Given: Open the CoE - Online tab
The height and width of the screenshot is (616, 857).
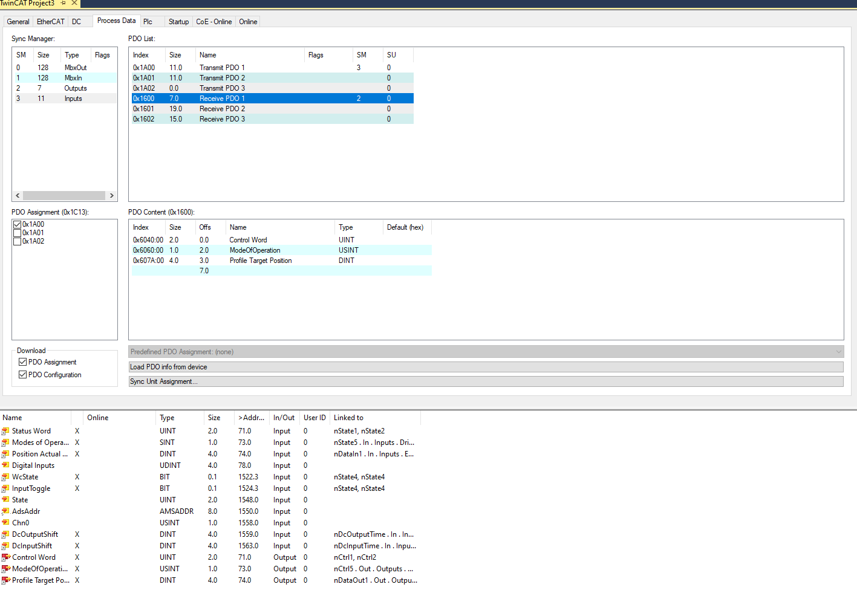Looking at the screenshot, I should click(213, 22).
